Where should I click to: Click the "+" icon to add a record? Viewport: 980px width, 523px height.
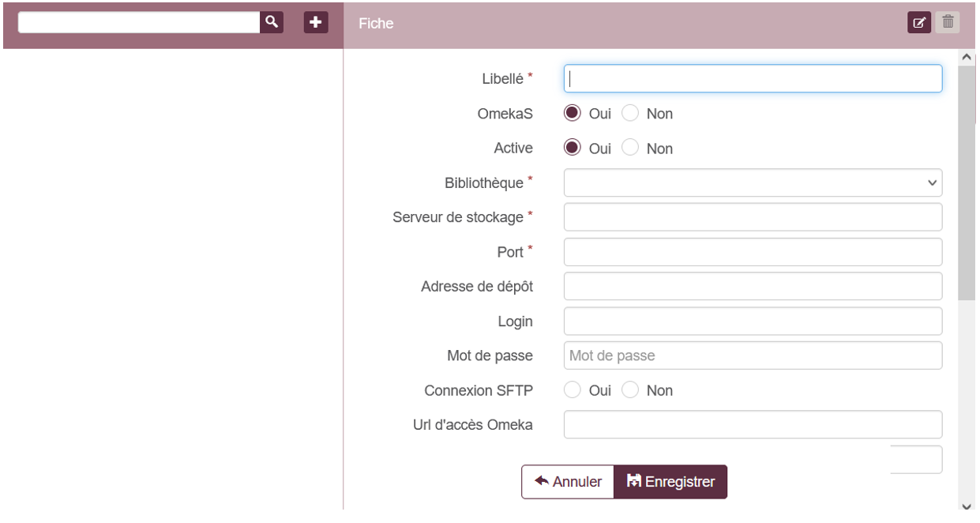coord(315,23)
